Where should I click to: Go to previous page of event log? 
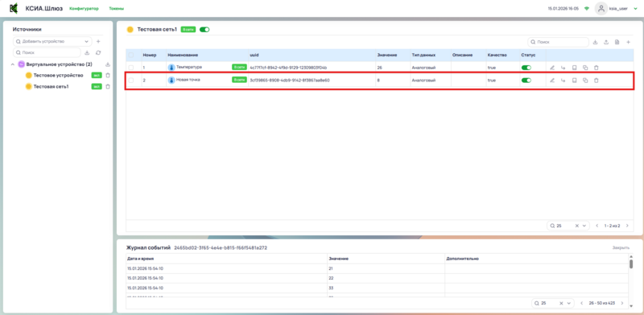[581, 303]
